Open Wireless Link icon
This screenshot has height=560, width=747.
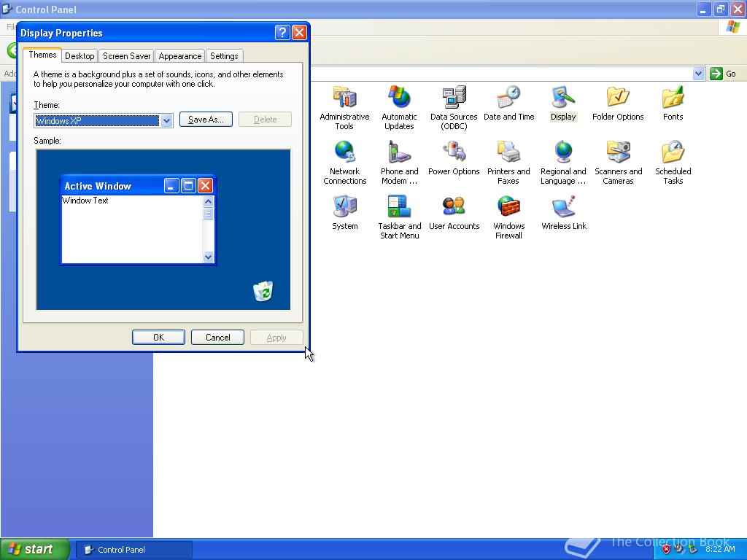tap(563, 206)
